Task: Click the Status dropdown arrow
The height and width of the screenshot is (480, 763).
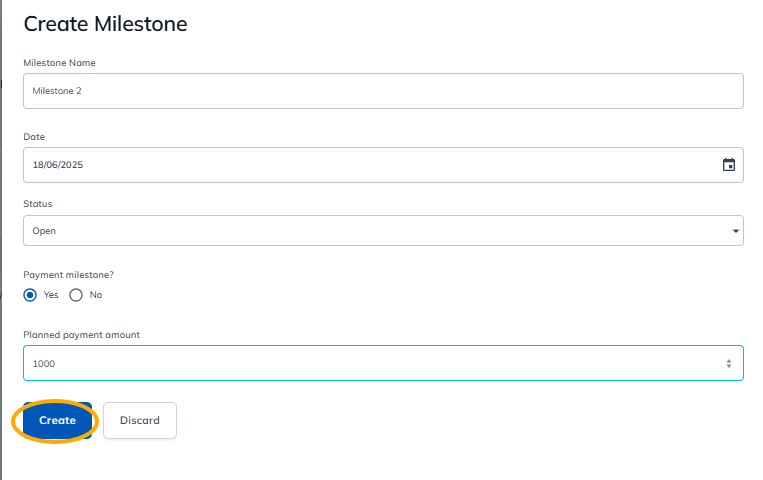Action: click(x=736, y=231)
